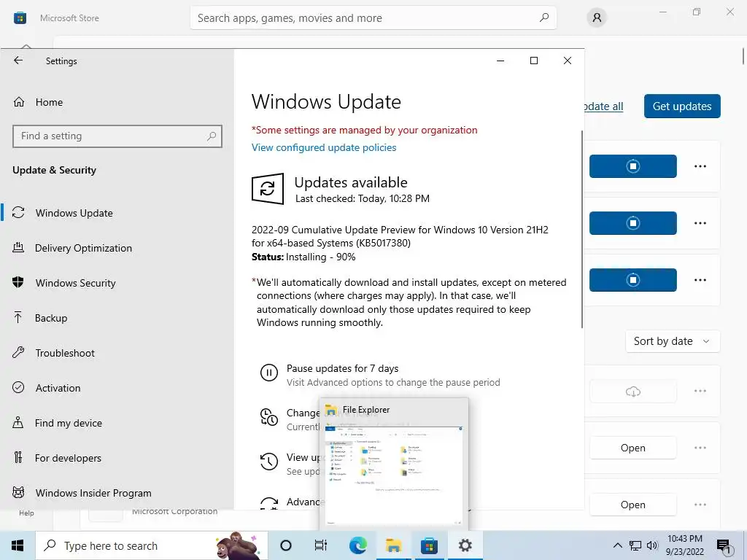The width and height of the screenshot is (747, 560).
Task: Click the taskbar Type here to search box
Action: coord(152,545)
